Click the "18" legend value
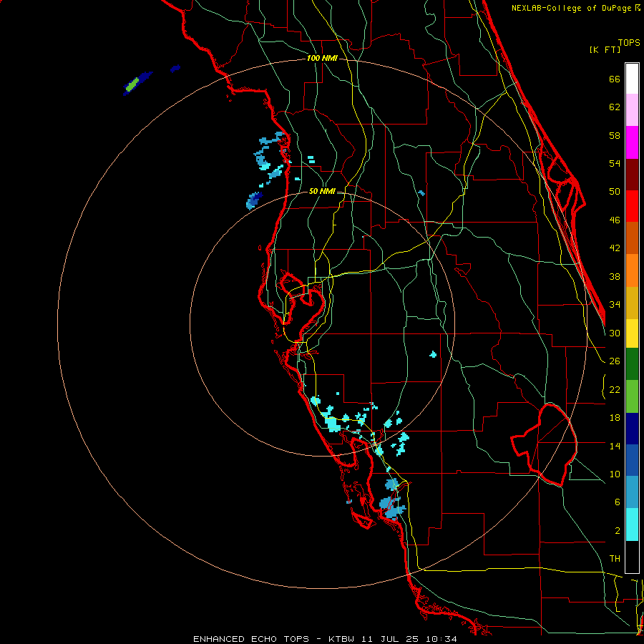The image size is (644, 644). point(615,418)
